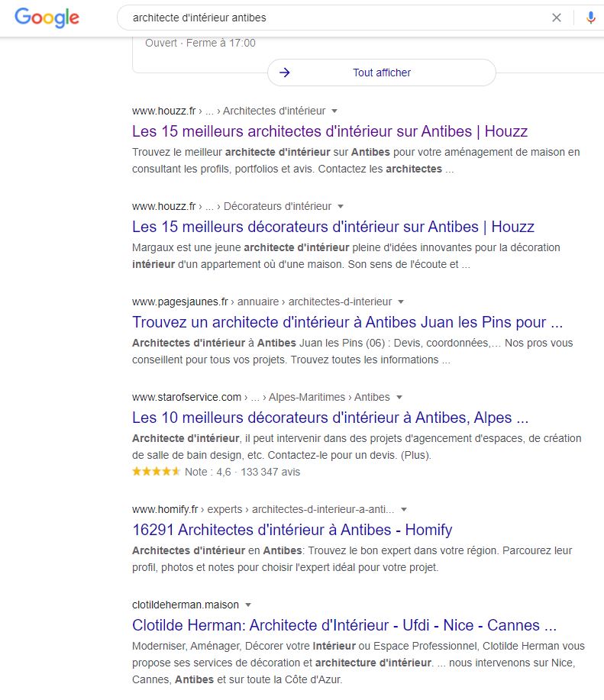Click snippet starting Moderniser, Aménager, Décorer

(358, 663)
